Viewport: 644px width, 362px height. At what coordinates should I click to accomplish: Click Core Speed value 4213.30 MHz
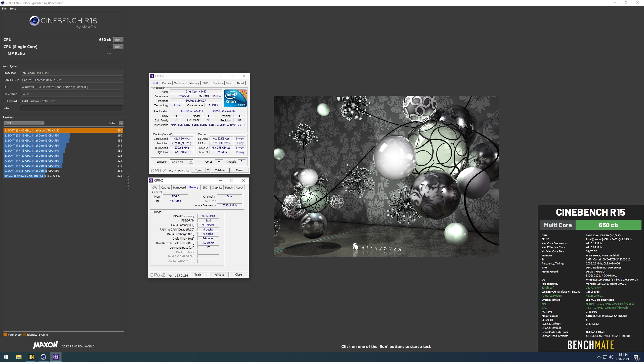(x=182, y=139)
